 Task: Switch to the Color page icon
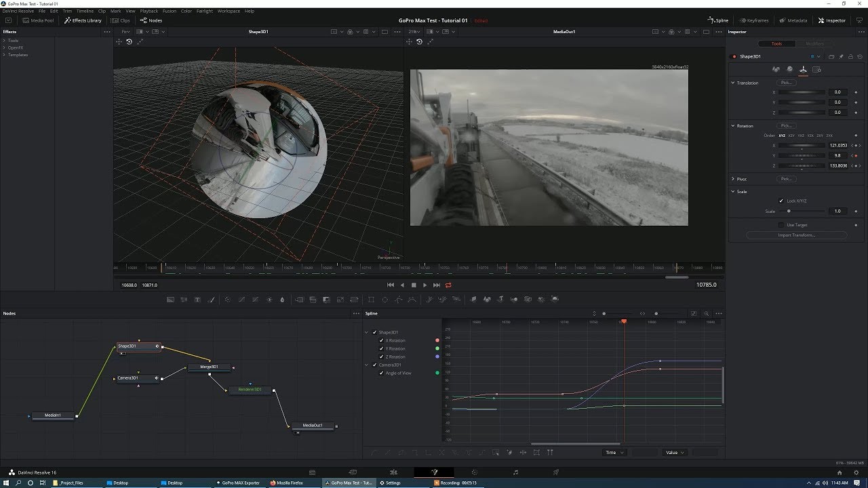tap(475, 472)
